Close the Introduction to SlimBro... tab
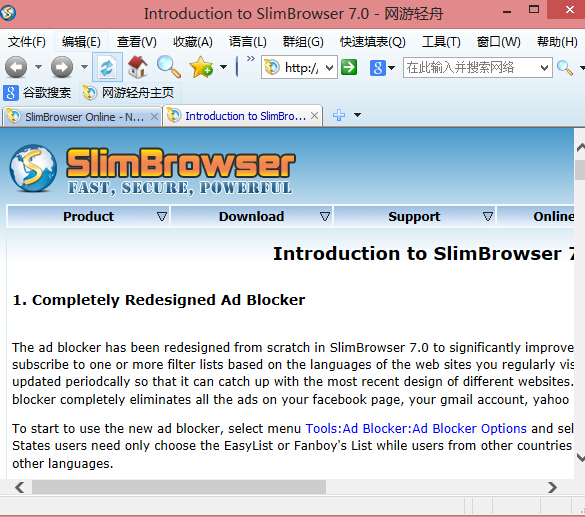 [x=315, y=116]
